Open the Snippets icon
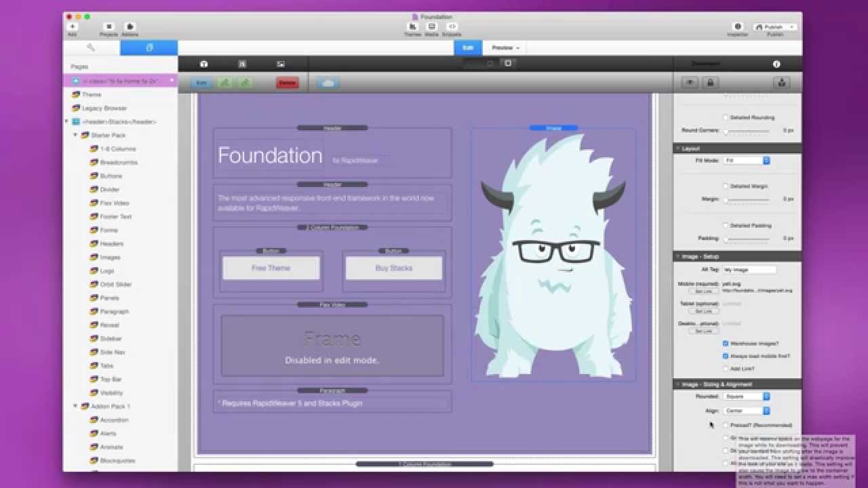Image resolution: width=868 pixels, height=488 pixels. [452, 26]
